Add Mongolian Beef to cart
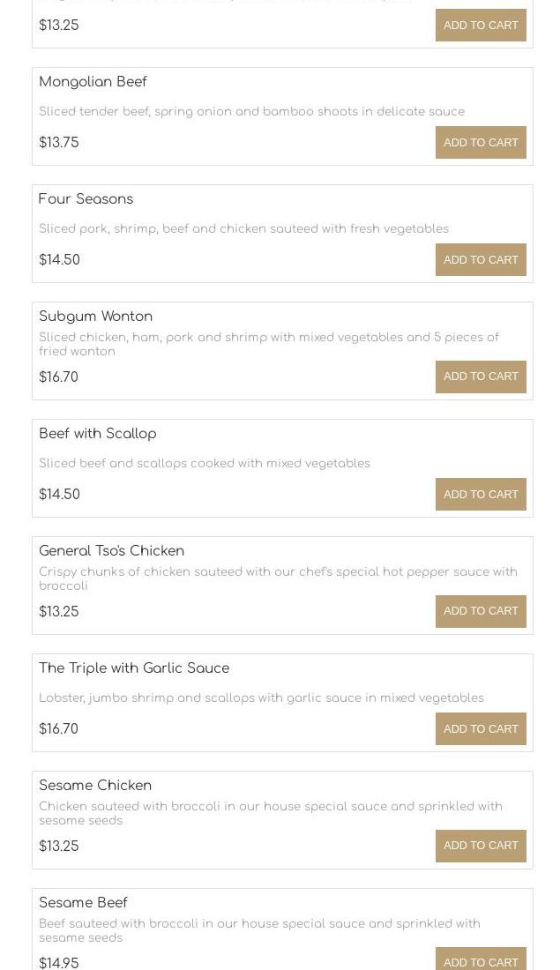560x970 pixels. 481,143
